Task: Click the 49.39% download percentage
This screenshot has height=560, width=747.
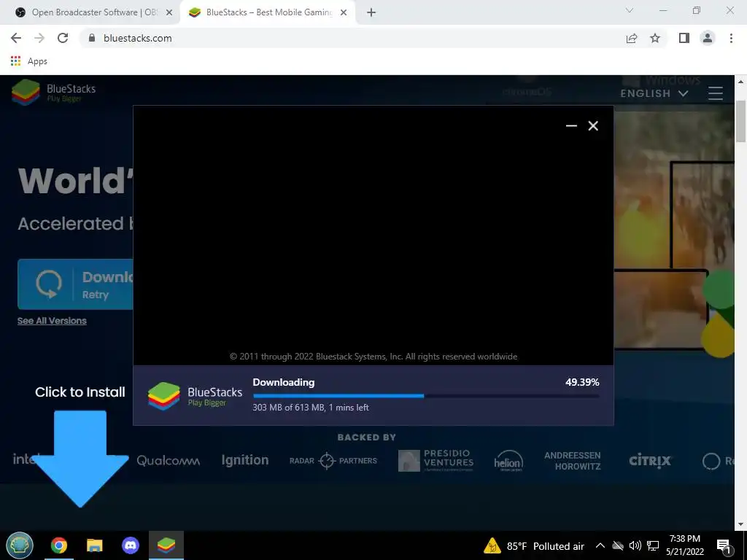Action: (x=582, y=382)
